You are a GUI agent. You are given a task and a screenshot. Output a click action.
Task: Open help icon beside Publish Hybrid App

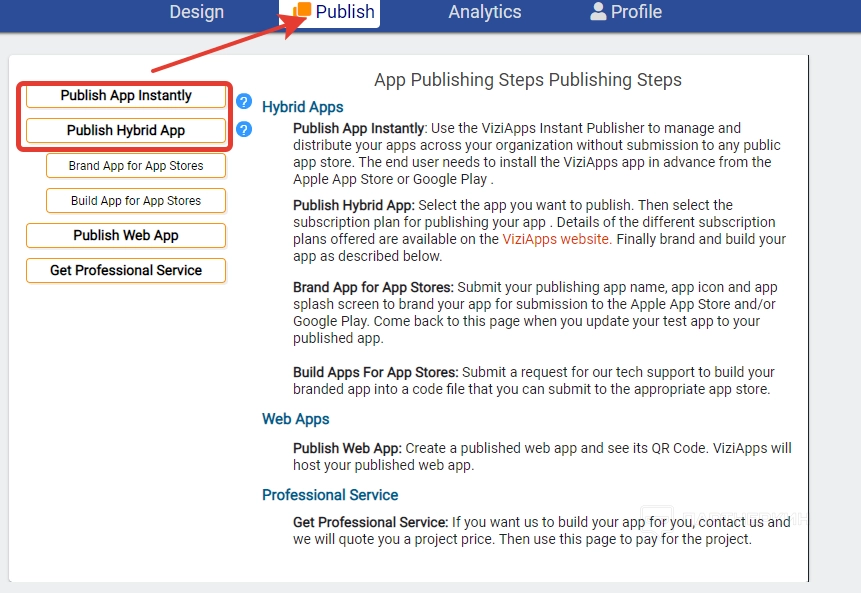[x=244, y=130]
